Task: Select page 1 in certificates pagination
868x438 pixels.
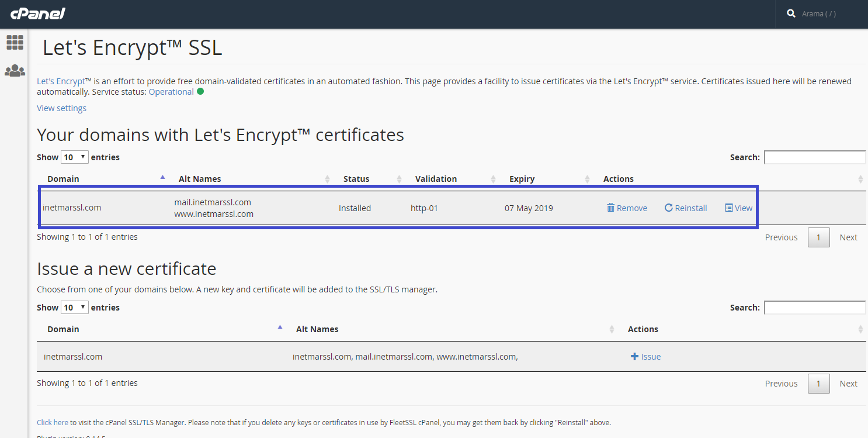Action: coord(818,237)
